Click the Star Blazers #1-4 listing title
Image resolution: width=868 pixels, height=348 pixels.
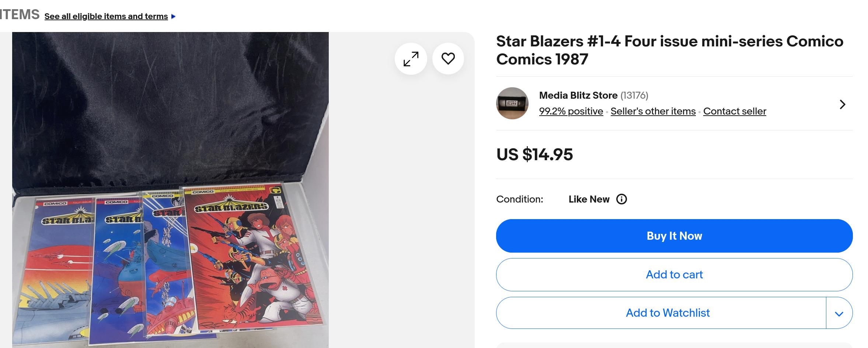click(x=669, y=50)
